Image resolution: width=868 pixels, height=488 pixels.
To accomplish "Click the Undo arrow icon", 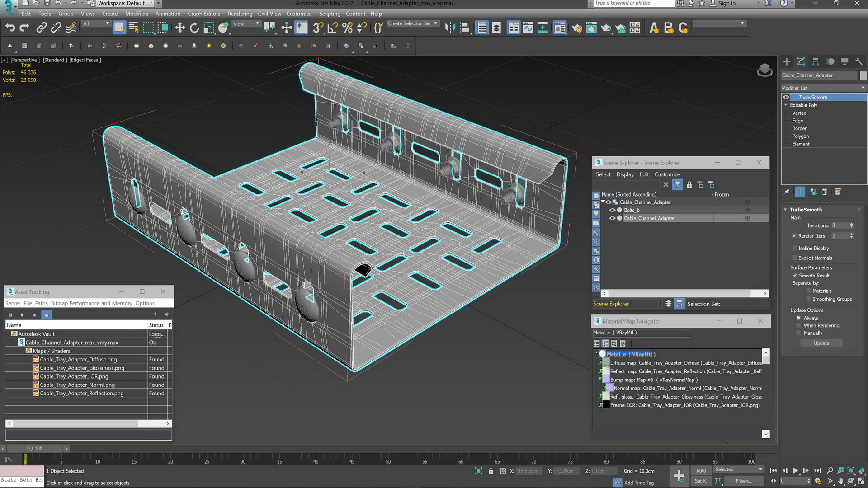I will [10, 28].
